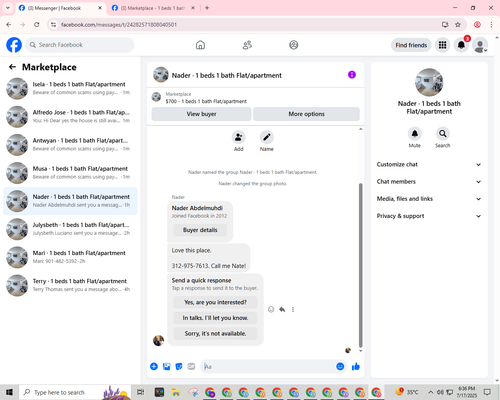Image resolution: width=500 pixels, height=400 pixels.
Task: Open Task View on the taskbar
Action: click(x=141, y=392)
